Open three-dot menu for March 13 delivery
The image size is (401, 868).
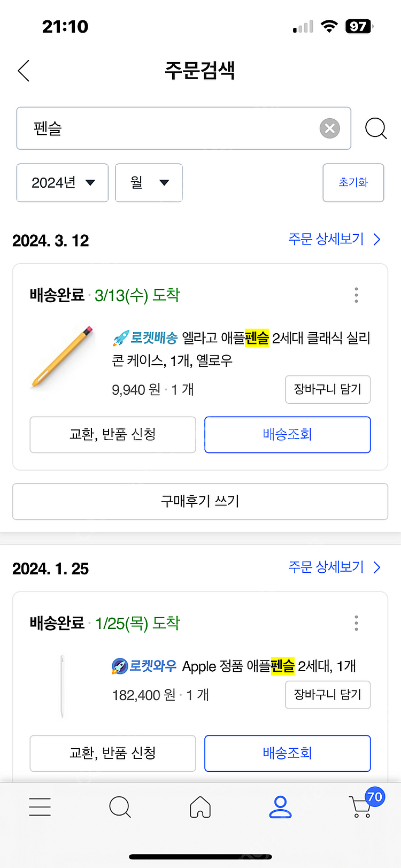(x=356, y=295)
